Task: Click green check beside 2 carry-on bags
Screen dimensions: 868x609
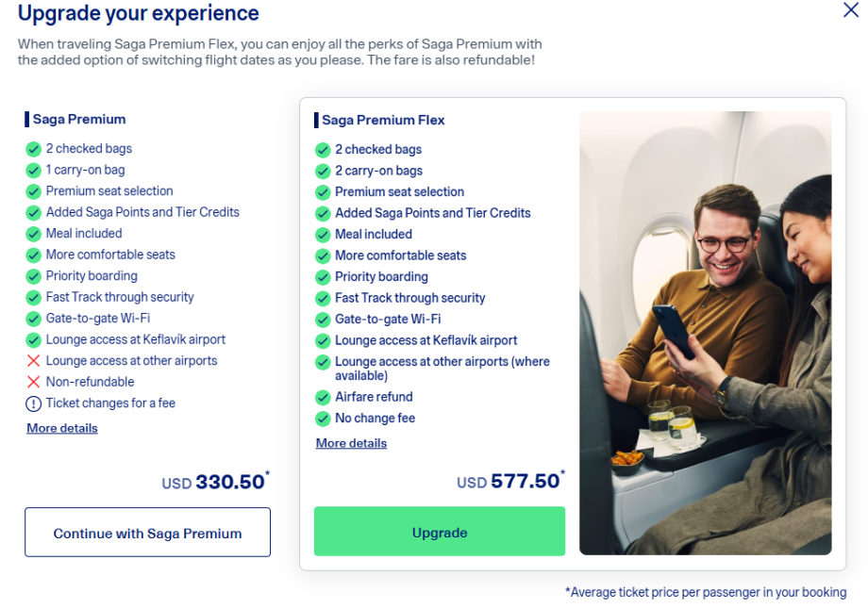Action: (324, 171)
